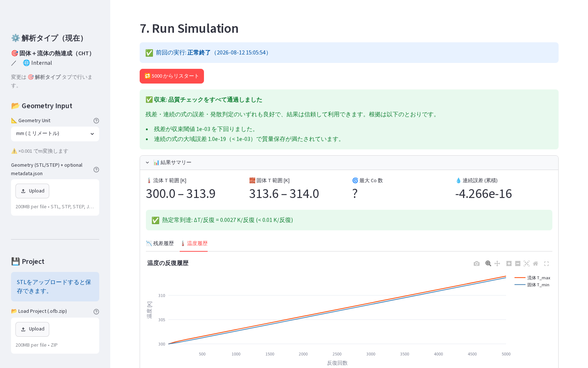Click the 7. Run Simulation heading
The height and width of the screenshot is (368, 588).
[x=189, y=28]
